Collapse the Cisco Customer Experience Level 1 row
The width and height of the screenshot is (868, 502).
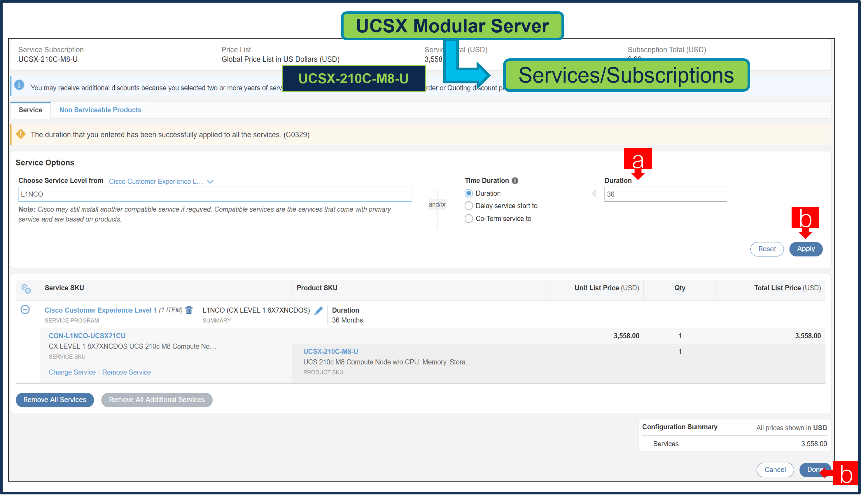(x=25, y=313)
